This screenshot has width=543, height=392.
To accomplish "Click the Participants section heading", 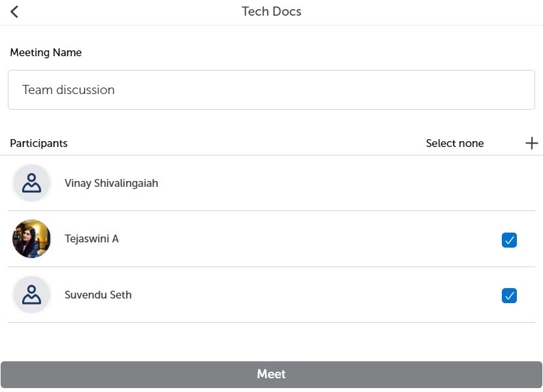I will pos(39,143).
